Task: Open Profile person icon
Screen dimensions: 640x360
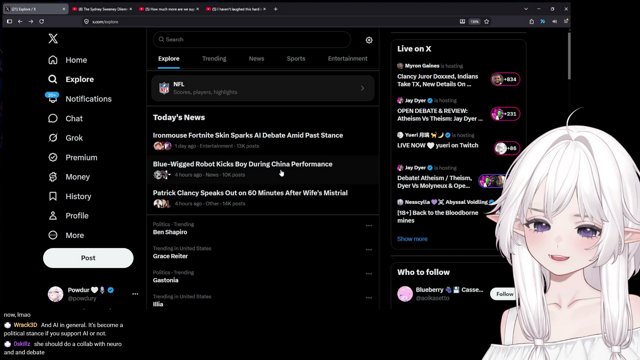Action: (x=53, y=216)
